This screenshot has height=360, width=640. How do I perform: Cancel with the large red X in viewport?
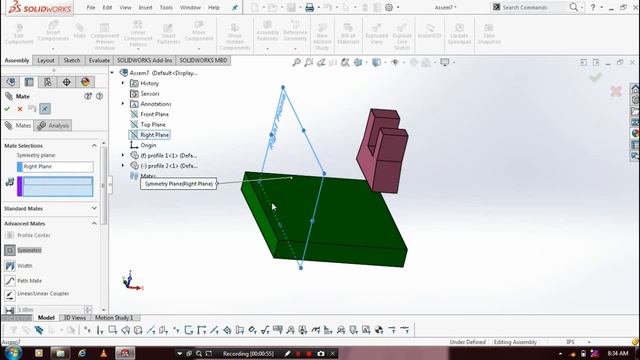click(616, 91)
